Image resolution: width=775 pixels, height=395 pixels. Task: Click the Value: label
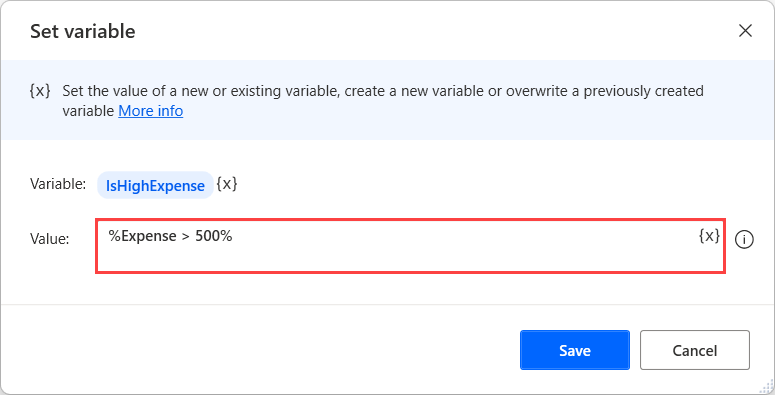tap(49, 239)
